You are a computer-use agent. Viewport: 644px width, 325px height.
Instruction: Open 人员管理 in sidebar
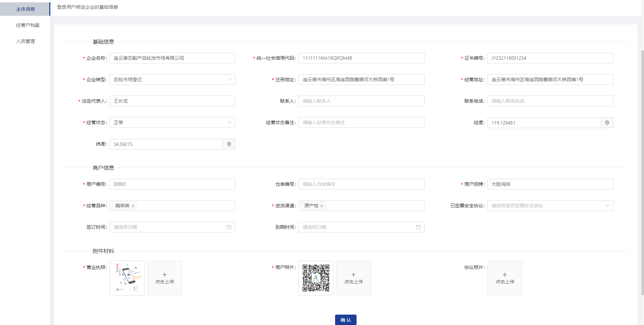point(25,41)
